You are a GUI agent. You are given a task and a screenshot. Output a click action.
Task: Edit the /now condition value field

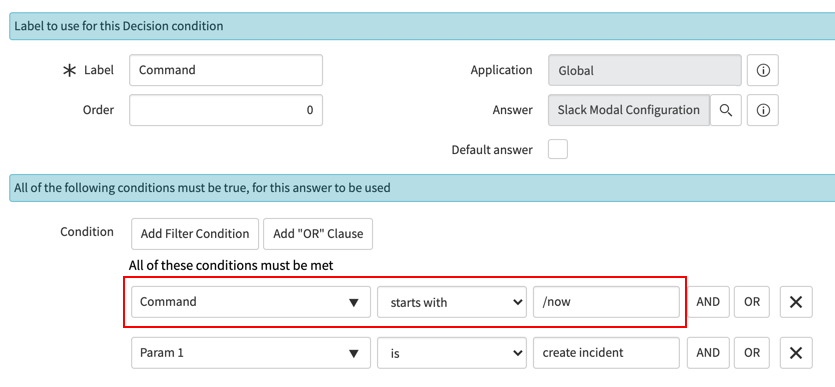point(606,302)
